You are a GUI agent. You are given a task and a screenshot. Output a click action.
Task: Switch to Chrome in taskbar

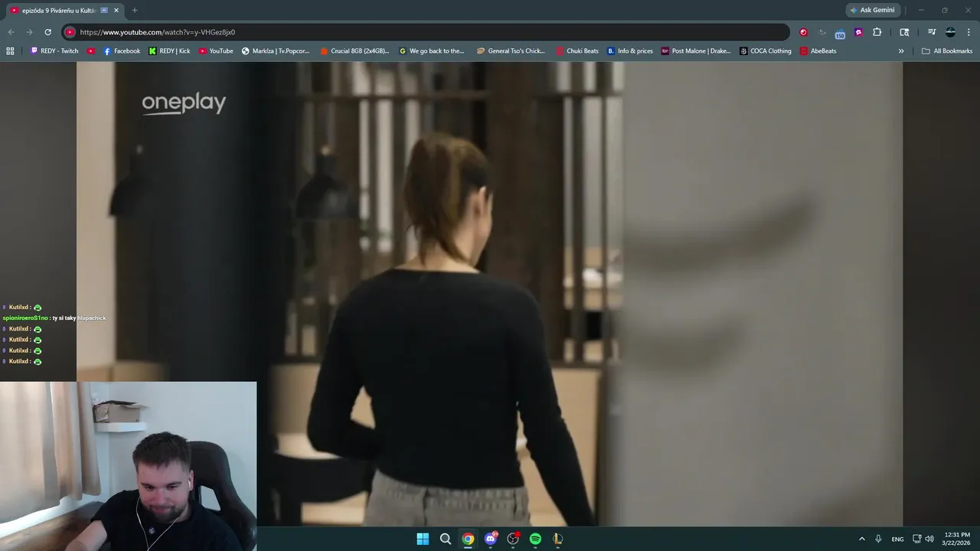click(x=468, y=539)
